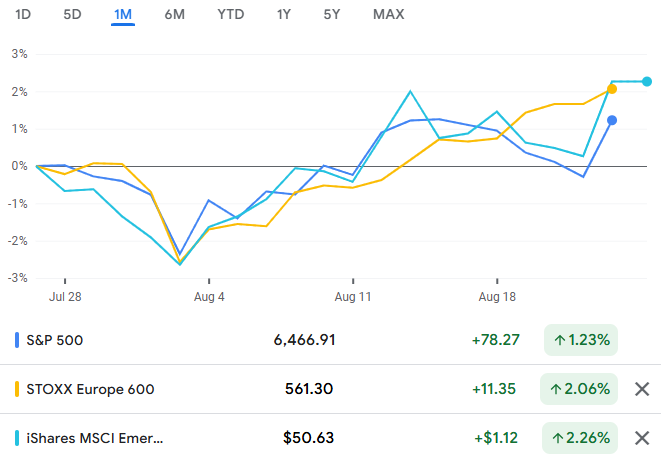Viewport: 661px width, 454px height.
Task: Click the Aug 4 axis date label
Action: pyautogui.click(x=209, y=297)
